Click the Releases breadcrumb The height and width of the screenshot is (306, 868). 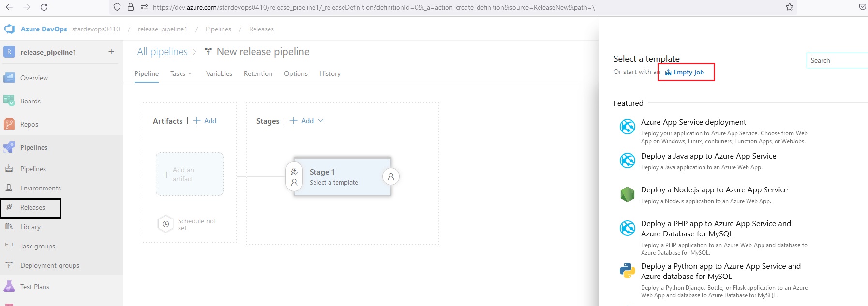coord(261,29)
